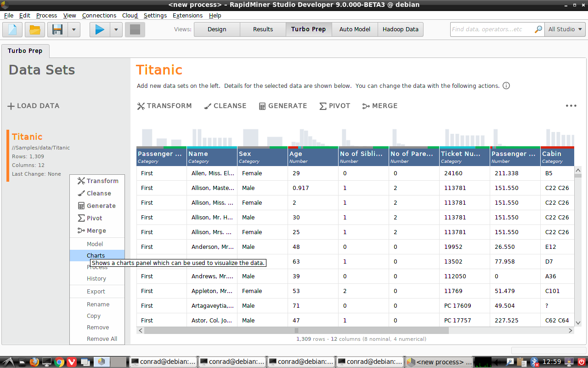Click the PIVOT sigma action
The image size is (588, 368).
[334, 106]
